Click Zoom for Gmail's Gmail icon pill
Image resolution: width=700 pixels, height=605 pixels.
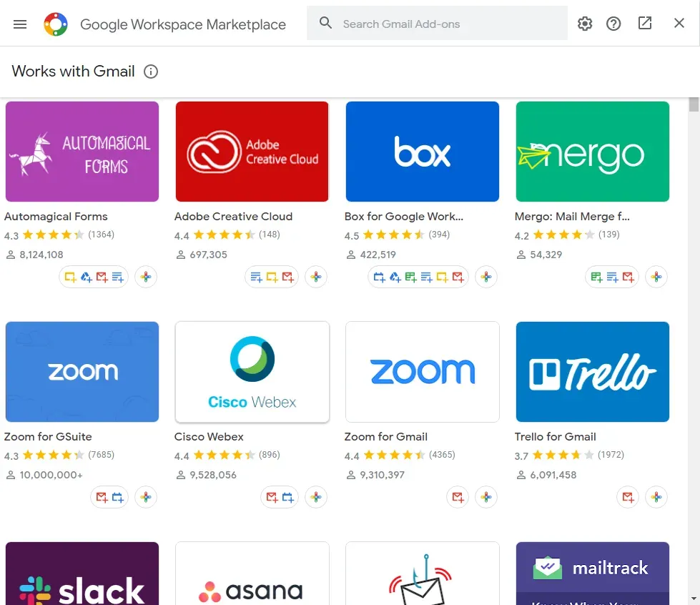[458, 497]
